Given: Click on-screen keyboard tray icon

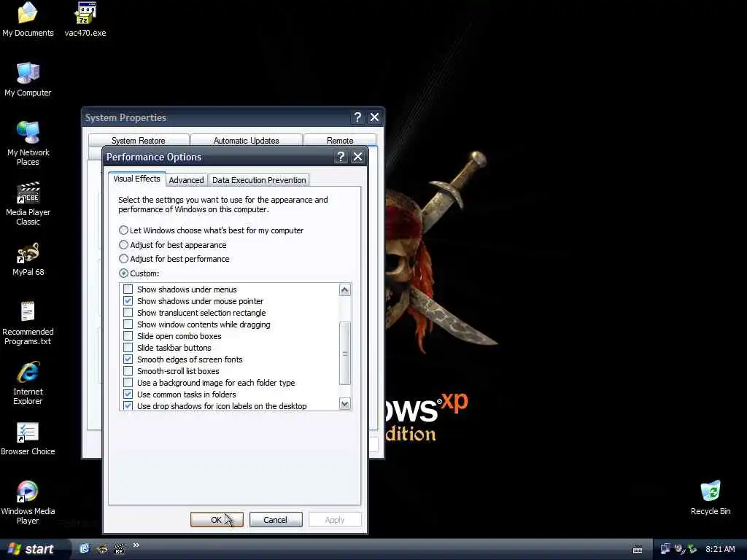Looking at the screenshot, I should [638, 550].
